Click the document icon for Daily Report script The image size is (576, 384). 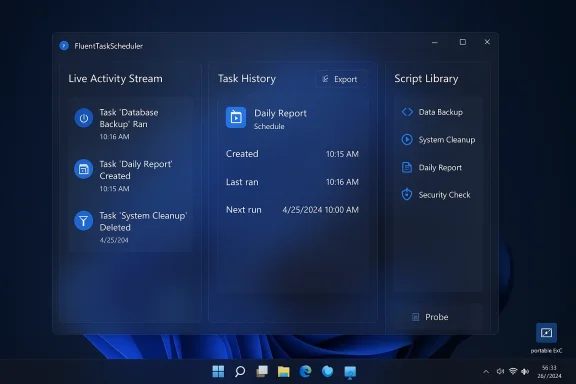pyautogui.click(x=407, y=168)
